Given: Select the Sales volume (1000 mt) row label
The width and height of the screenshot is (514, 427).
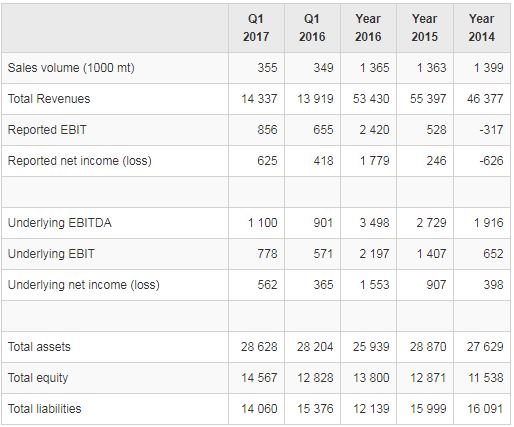Looking at the screenshot, I should pyautogui.click(x=71, y=68).
